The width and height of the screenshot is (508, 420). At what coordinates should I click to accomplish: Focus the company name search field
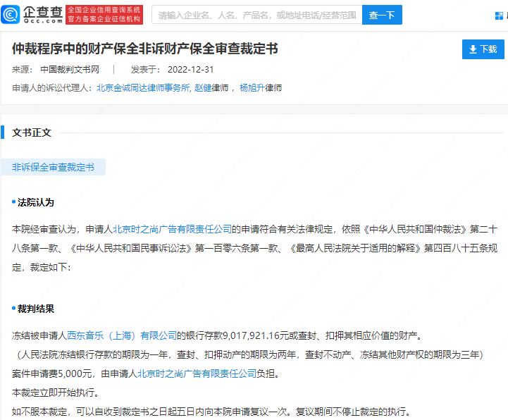(x=256, y=15)
